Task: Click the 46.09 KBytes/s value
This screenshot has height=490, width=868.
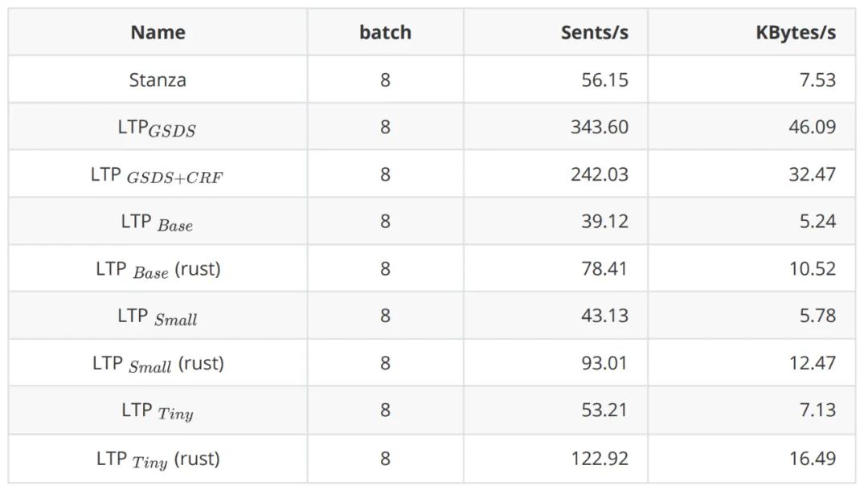Action: [812, 128]
